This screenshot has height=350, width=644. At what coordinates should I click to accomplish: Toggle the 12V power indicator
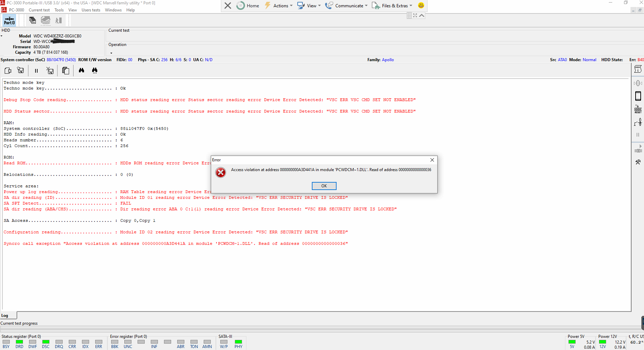point(602,342)
